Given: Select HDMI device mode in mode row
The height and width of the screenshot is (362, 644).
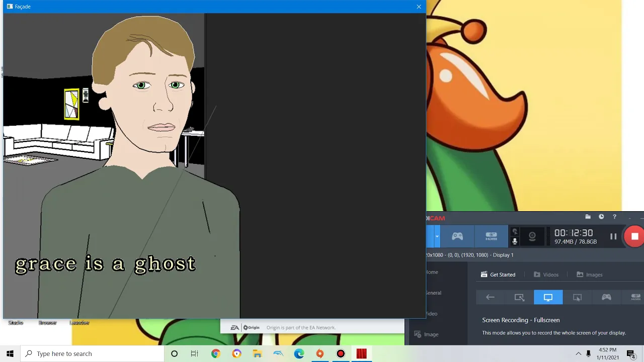Looking at the screenshot, I should pyautogui.click(x=635, y=298).
